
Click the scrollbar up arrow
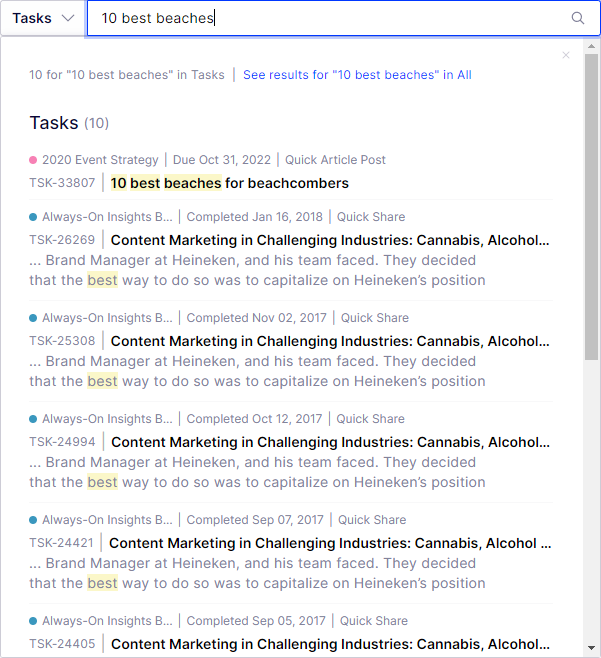click(x=591, y=46)
